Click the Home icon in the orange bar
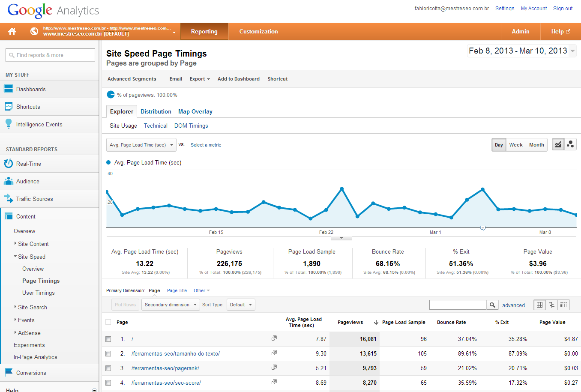This screenshot has width=581, height=392. [x=12, y=31]
